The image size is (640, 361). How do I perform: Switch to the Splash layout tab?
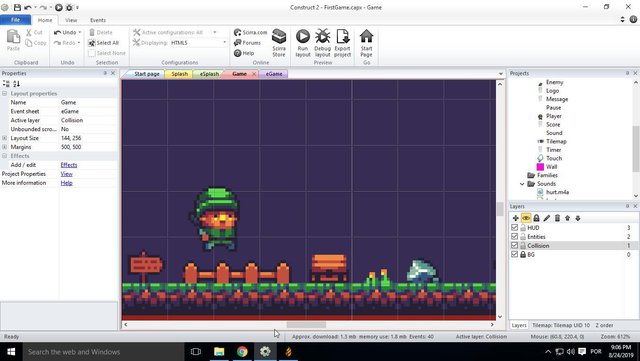pyautogui.click(x=180, y=74)
